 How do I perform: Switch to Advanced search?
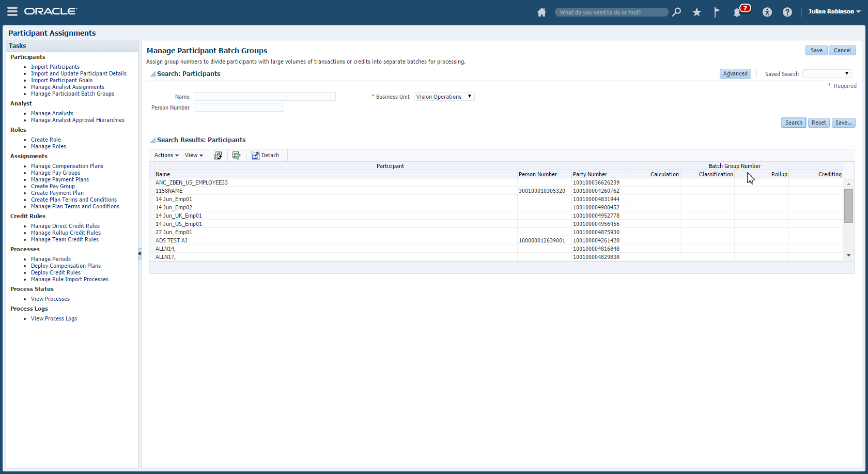tap(735, 73)
